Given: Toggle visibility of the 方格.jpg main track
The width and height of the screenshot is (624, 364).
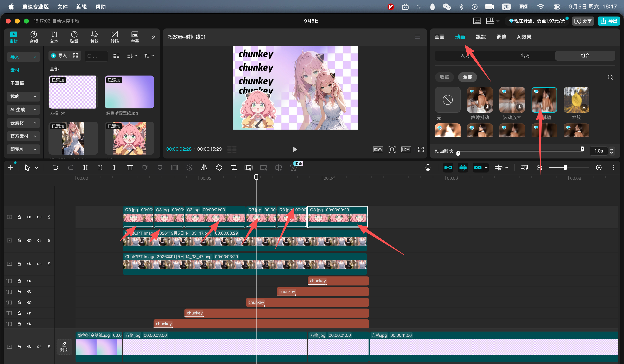Looking at the screenshot, I should (x=29, y=347).
